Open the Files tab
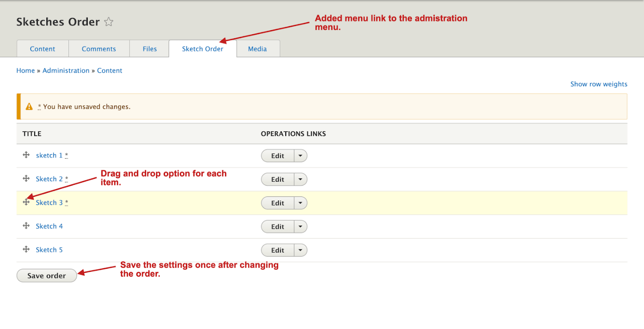The width and height of the screenshot is (644, 329). tap(149, 49)
